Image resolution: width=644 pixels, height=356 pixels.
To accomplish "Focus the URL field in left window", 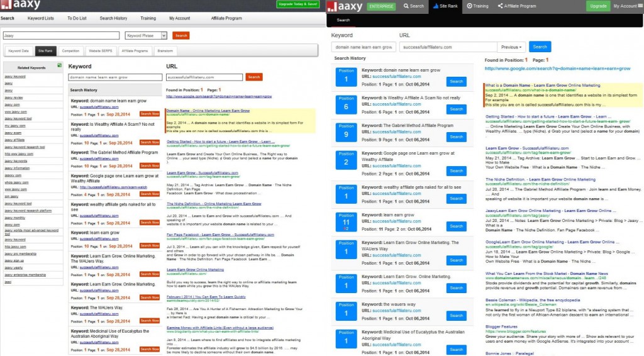I will point(204,77).
